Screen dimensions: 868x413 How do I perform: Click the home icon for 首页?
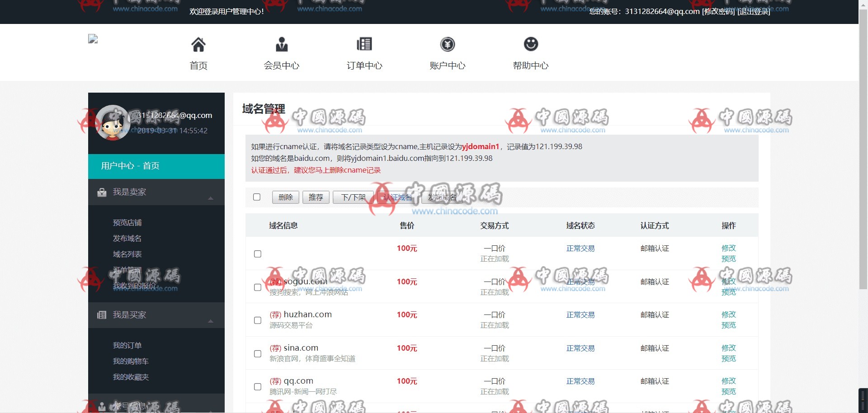pos(198,45)
